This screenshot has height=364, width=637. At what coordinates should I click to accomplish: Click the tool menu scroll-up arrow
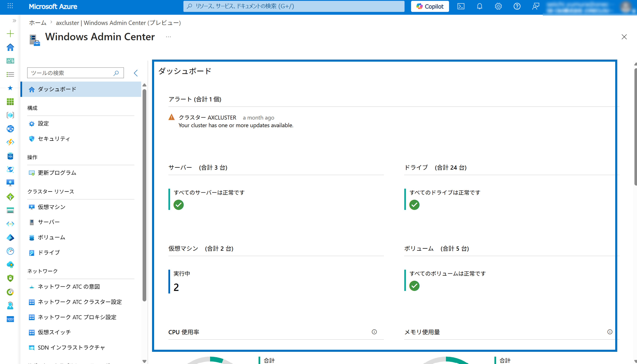point(144,85)
